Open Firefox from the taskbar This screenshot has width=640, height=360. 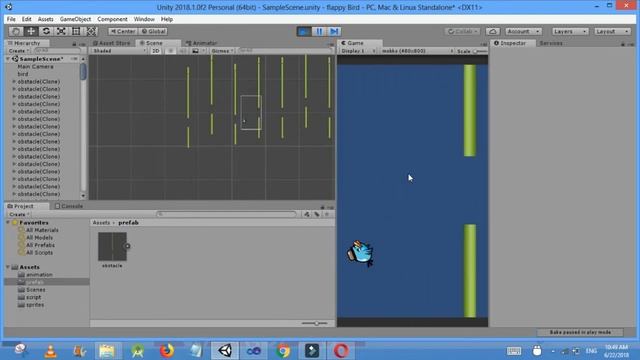[166, 351]
